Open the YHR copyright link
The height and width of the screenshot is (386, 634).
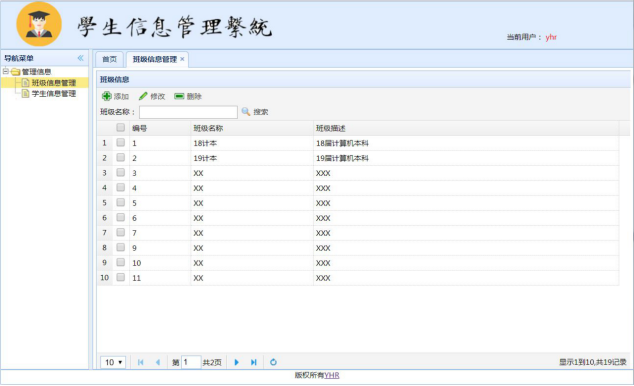[x=332, y=375]
